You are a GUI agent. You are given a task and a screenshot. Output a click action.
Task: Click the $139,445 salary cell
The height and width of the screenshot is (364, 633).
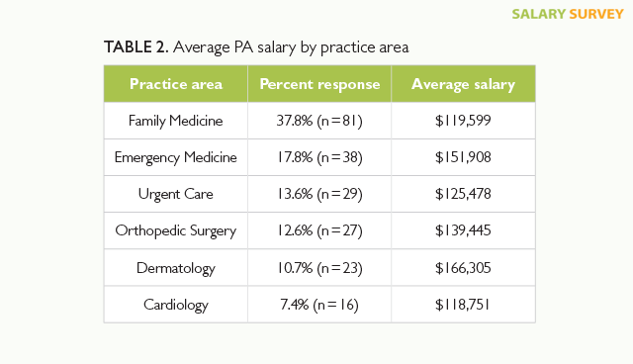pyautogui.click(x=463, y=230)
